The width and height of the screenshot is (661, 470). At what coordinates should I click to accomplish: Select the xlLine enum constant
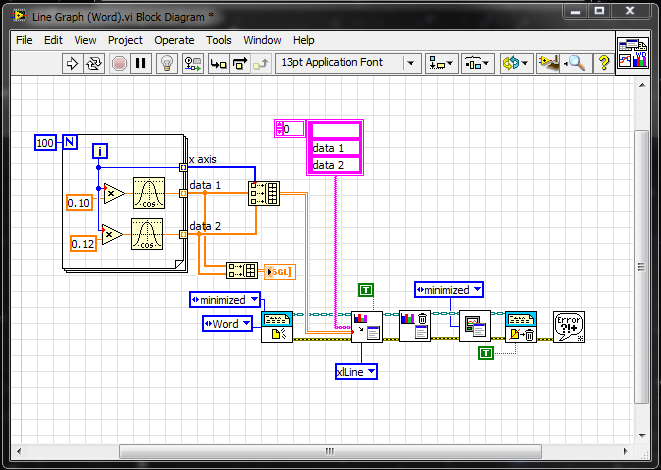(356, 372)
